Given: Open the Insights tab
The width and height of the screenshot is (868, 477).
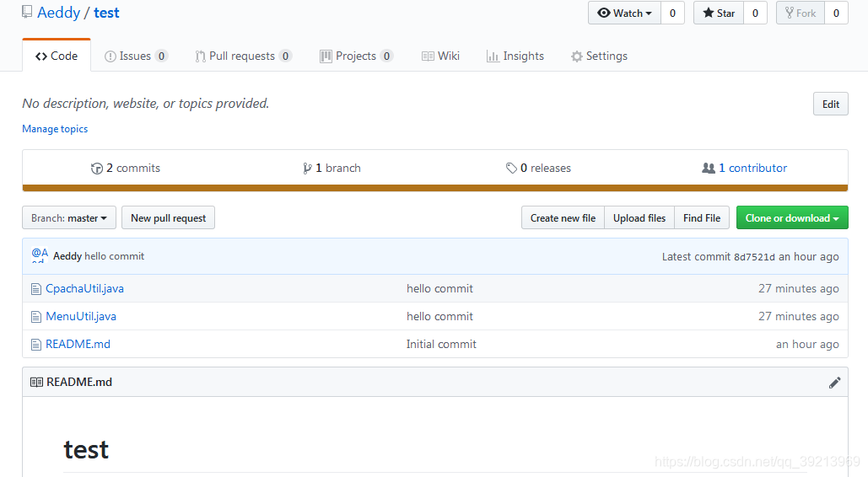Looking at the screenshot, I should [x=515, y=56].
